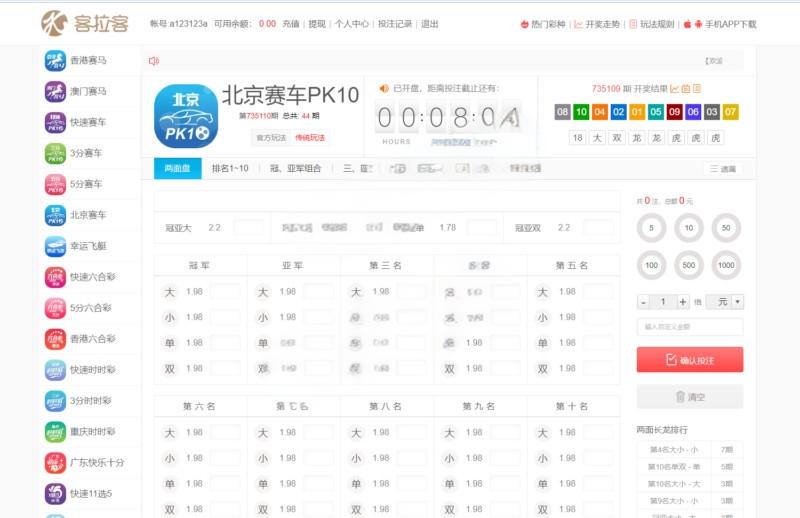Open the 重庆时时彩 sidebar icon
800x518 pixels.
pyautogui.click(x=55, y=432)
